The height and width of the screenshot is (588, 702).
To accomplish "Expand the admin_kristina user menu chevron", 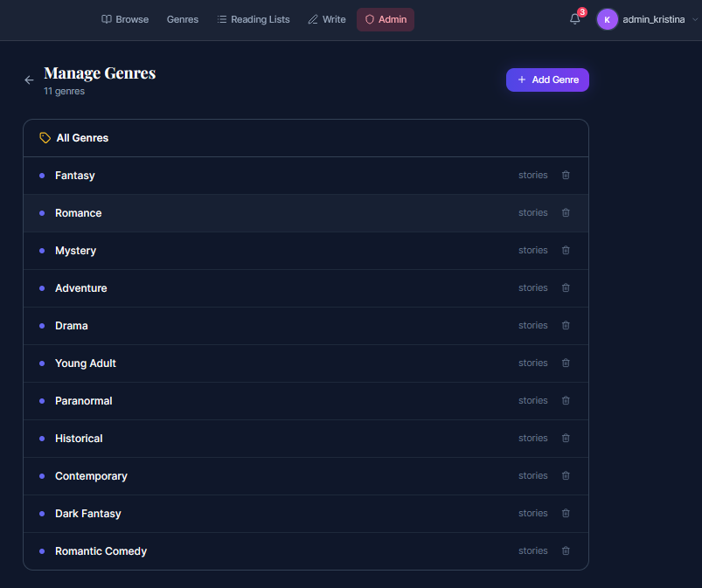I will pyautogui.click(x=695, y=19).
